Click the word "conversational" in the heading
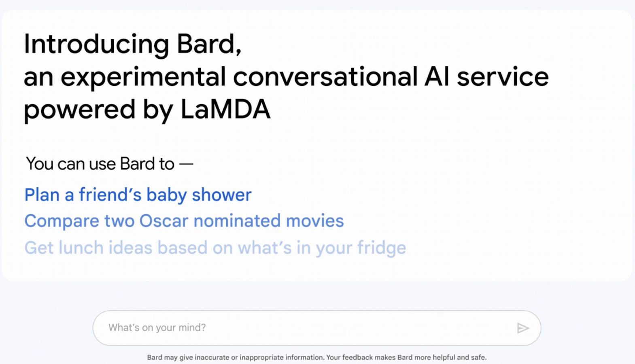635x364 pixels. 325,77
